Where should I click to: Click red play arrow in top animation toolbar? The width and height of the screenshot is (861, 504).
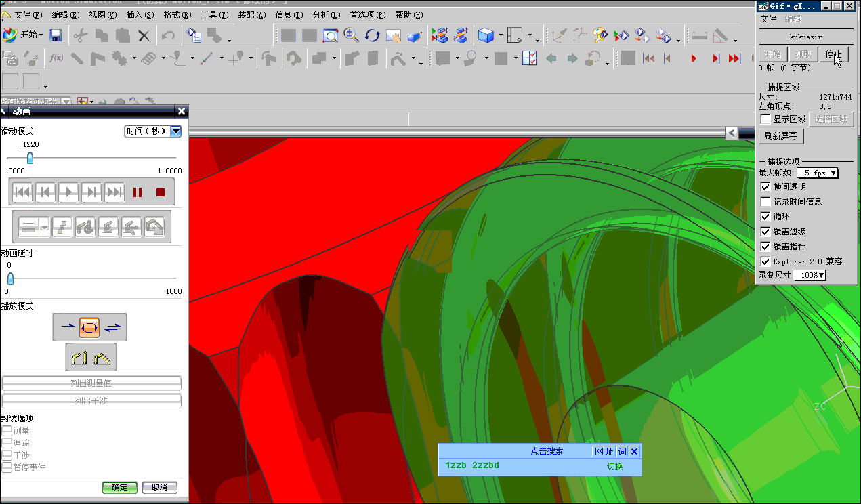[694, 59]
